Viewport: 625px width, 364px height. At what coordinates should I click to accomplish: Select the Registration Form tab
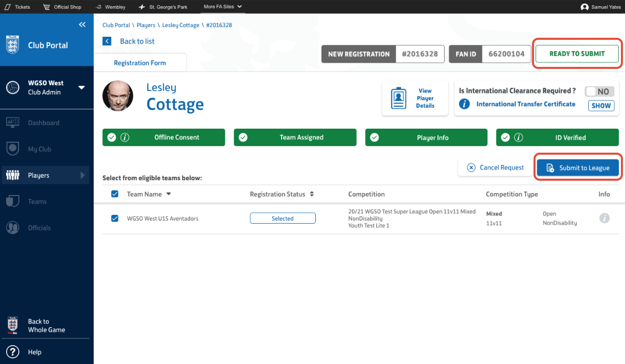[x=140, y=63]
